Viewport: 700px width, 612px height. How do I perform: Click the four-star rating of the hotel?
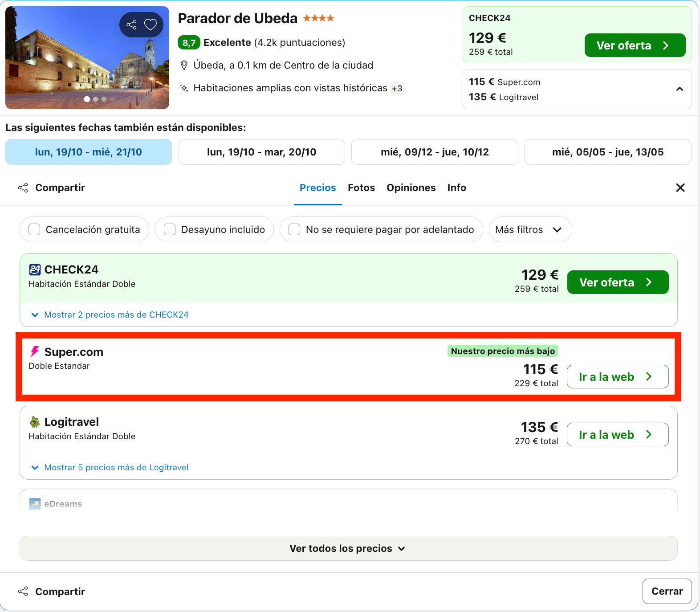point(318,18)
